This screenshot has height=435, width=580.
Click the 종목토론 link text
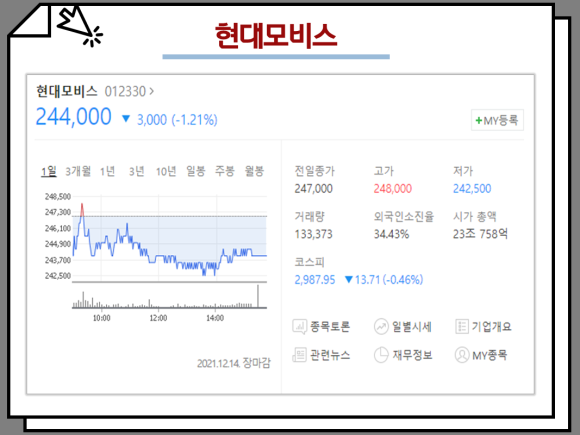coord(330,327)
